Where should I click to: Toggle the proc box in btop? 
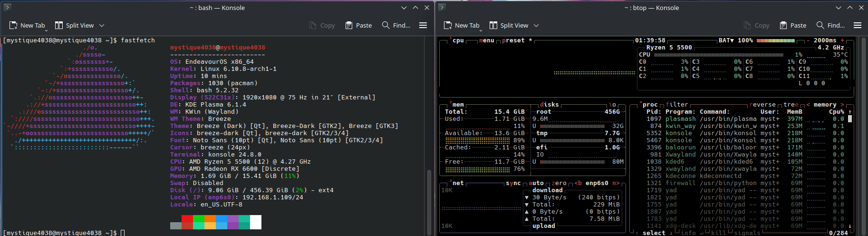click(648, 105)
